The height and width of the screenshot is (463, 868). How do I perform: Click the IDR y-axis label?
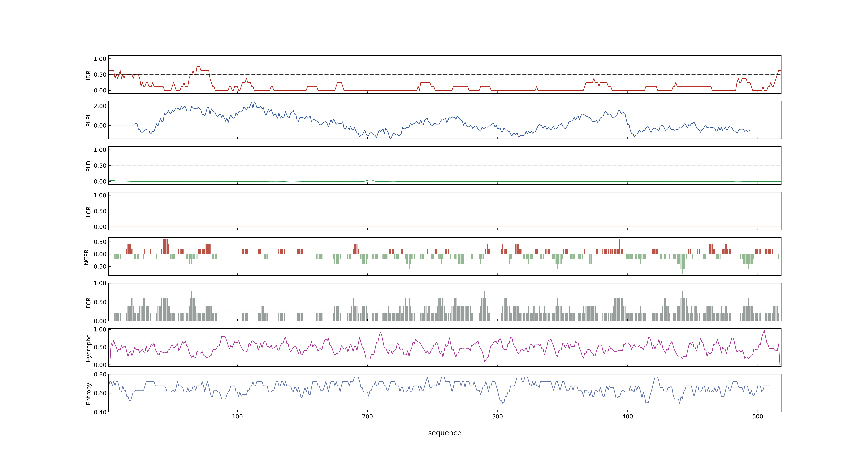89,75
